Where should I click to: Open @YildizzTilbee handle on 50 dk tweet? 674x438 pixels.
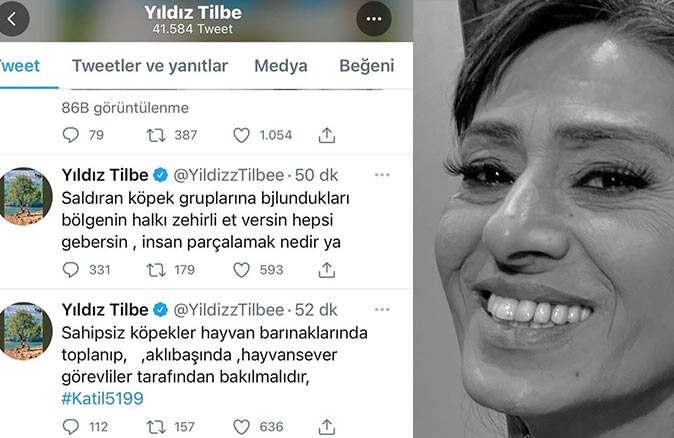(x=229, y=175)
